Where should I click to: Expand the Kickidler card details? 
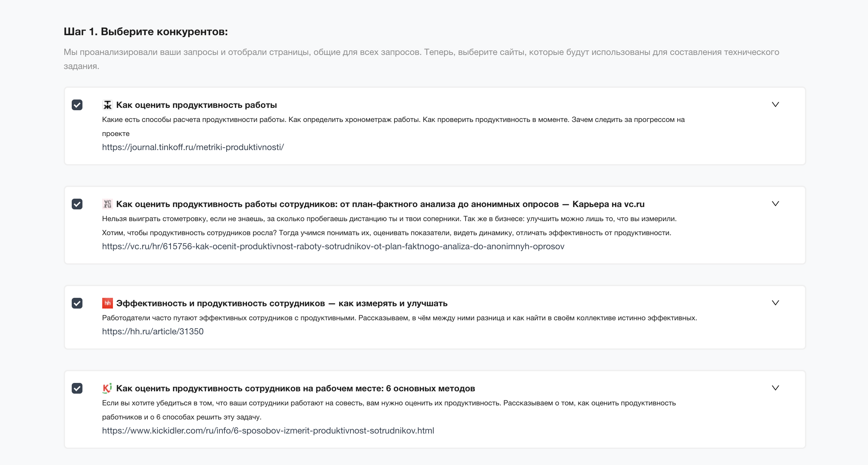click(x=776, y=388)
